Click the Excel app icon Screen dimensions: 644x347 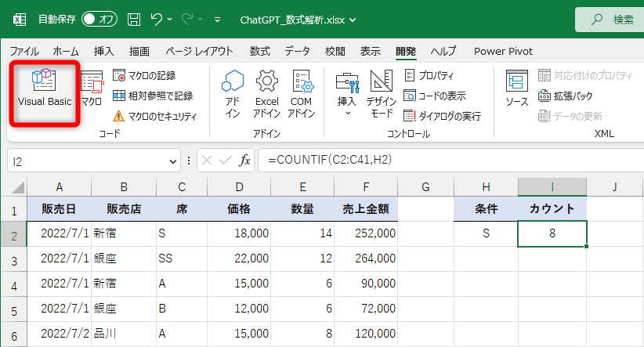click(x=20, y=20)
